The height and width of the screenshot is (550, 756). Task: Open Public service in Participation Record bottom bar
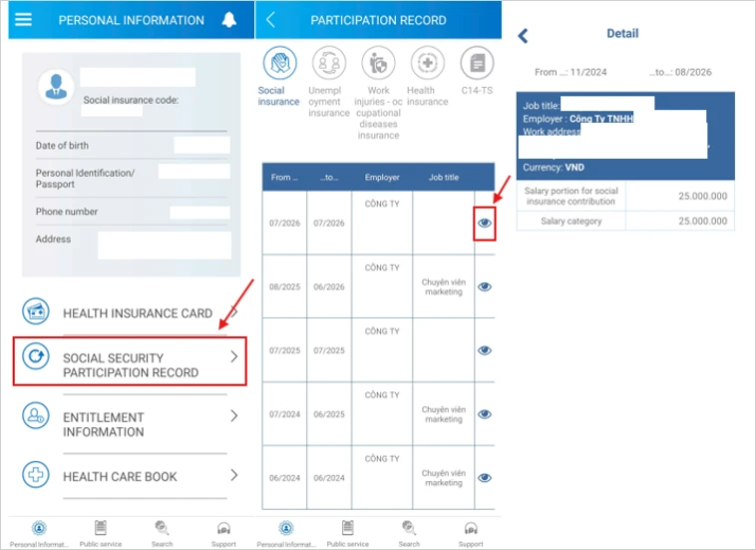(x=348, y=534)
